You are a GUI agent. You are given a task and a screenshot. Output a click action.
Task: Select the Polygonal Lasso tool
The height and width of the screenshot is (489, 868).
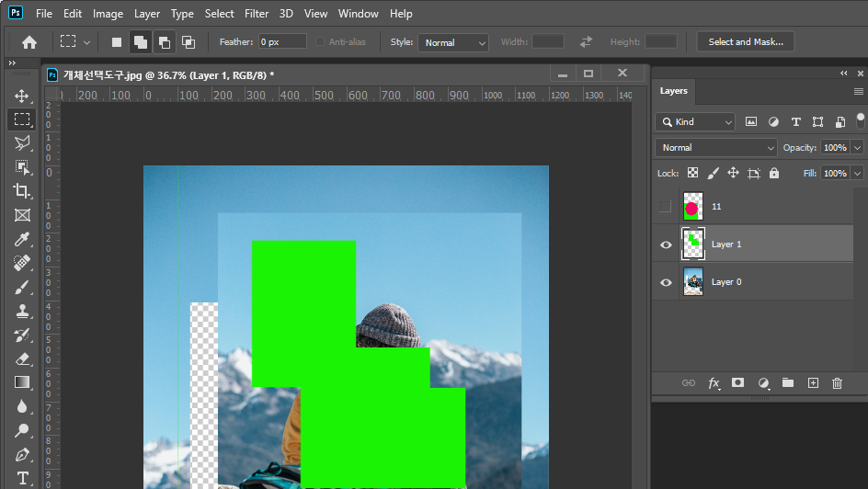[x=21, y=143]
